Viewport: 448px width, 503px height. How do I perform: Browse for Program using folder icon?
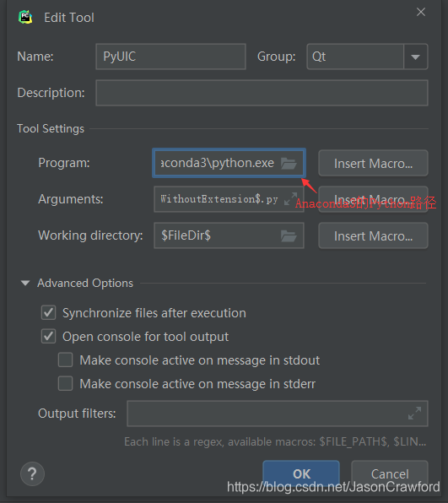tap(289, 163)
